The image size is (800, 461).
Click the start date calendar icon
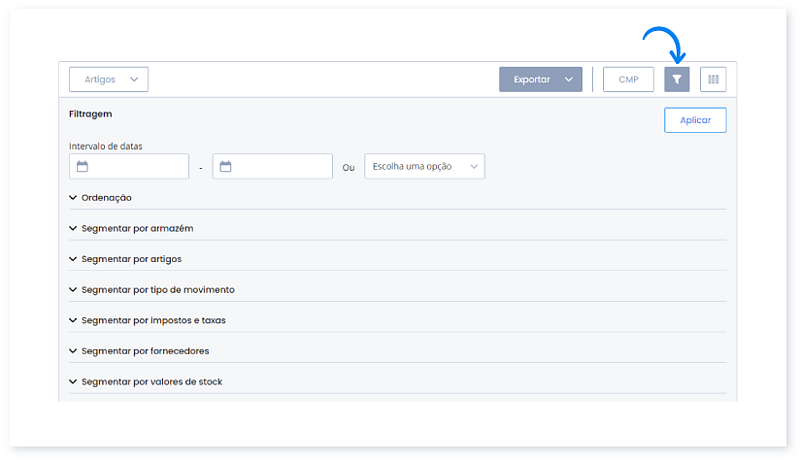pos(82,167)
